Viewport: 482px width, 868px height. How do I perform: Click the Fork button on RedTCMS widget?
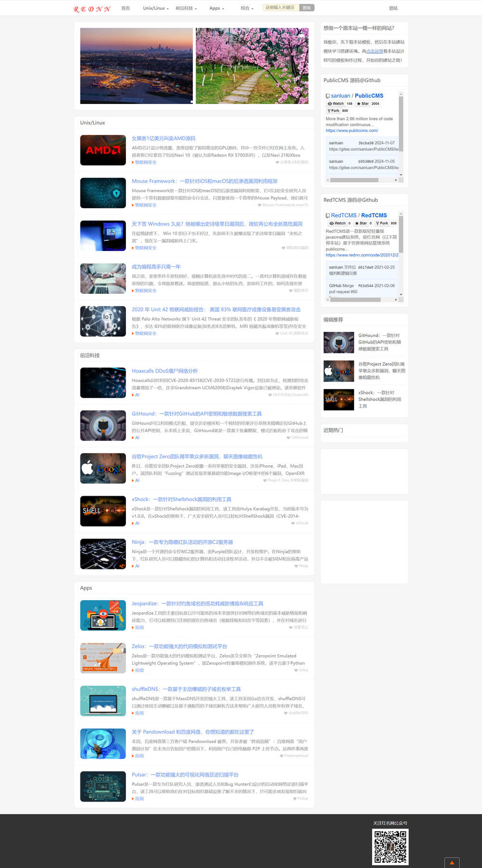tap(382, 223)
